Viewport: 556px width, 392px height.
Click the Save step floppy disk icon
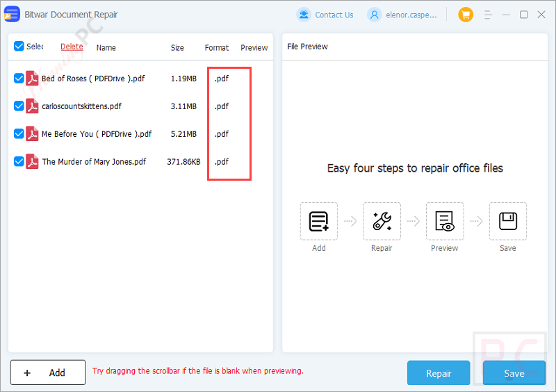click(508, 221)
